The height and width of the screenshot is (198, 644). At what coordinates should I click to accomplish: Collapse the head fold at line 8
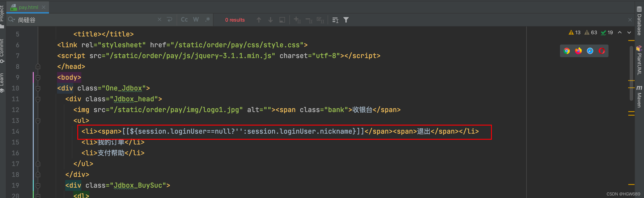pyautogui.click(x=38, y=66)
